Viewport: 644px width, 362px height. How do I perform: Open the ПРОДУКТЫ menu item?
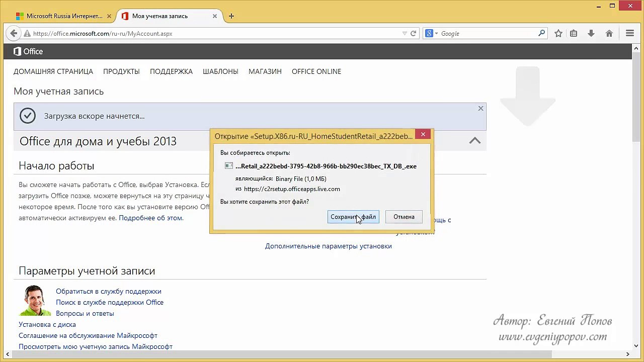tap(121, 71)
